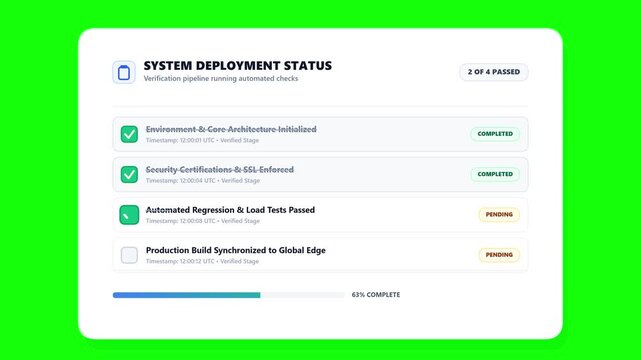Click the Timestamp 12:00:04 UTC line
641x360 pixels.
[x=203, y=181]
